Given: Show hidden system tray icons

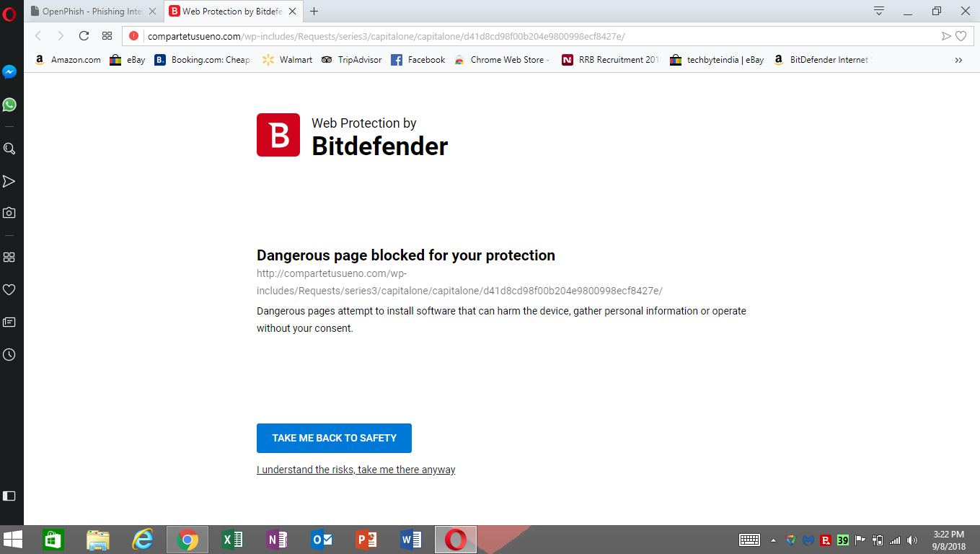Looking at the screenshot, I should click(x=773, y=540).
